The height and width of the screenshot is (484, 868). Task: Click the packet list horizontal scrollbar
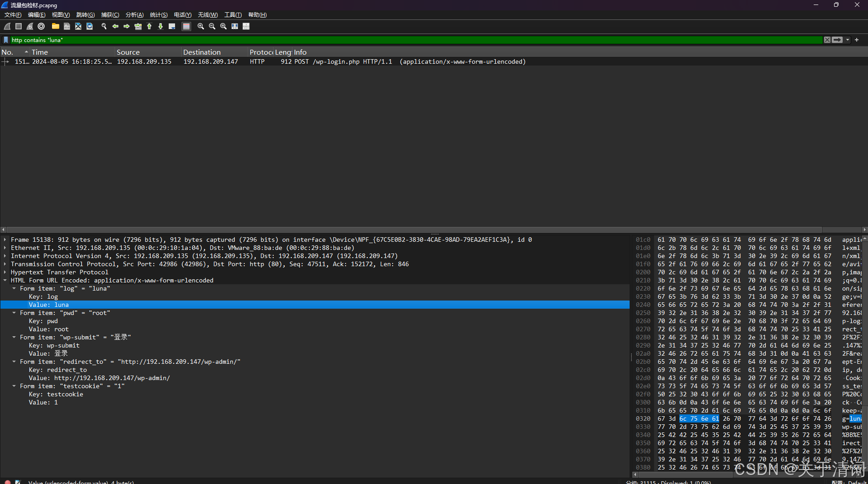pyautogui.click(x=414, y=230)
